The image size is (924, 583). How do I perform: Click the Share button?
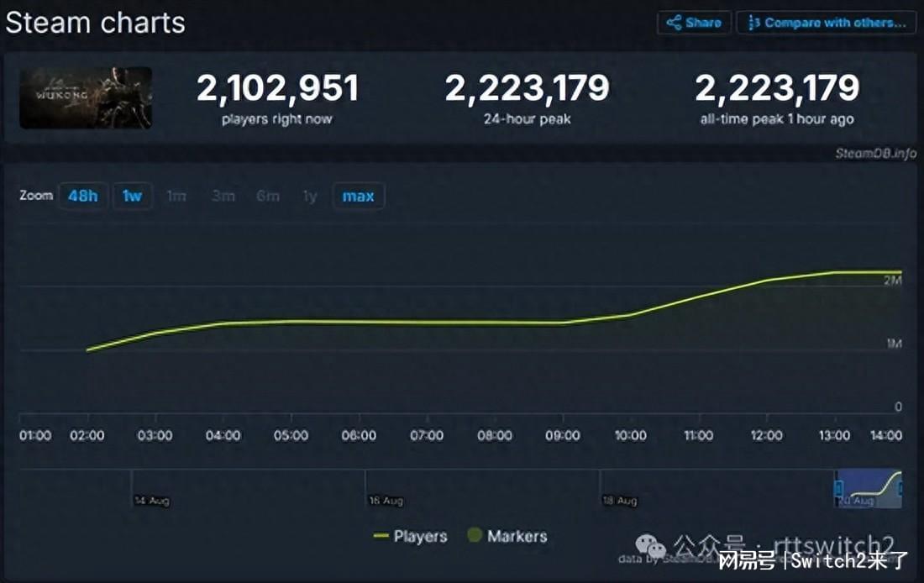click(x=694, y=23)
